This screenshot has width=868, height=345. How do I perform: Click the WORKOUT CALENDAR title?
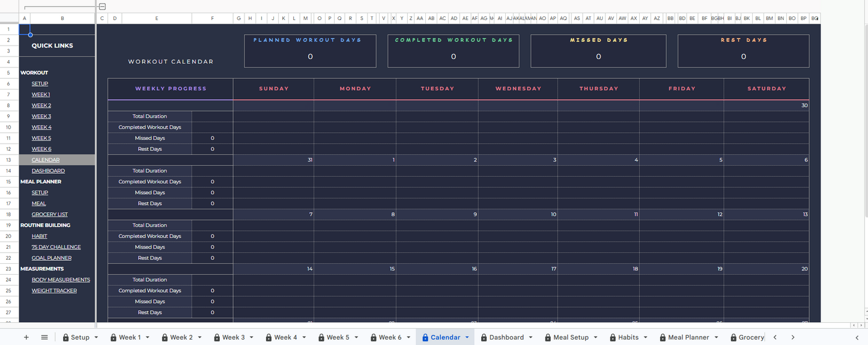click(171, 61)
